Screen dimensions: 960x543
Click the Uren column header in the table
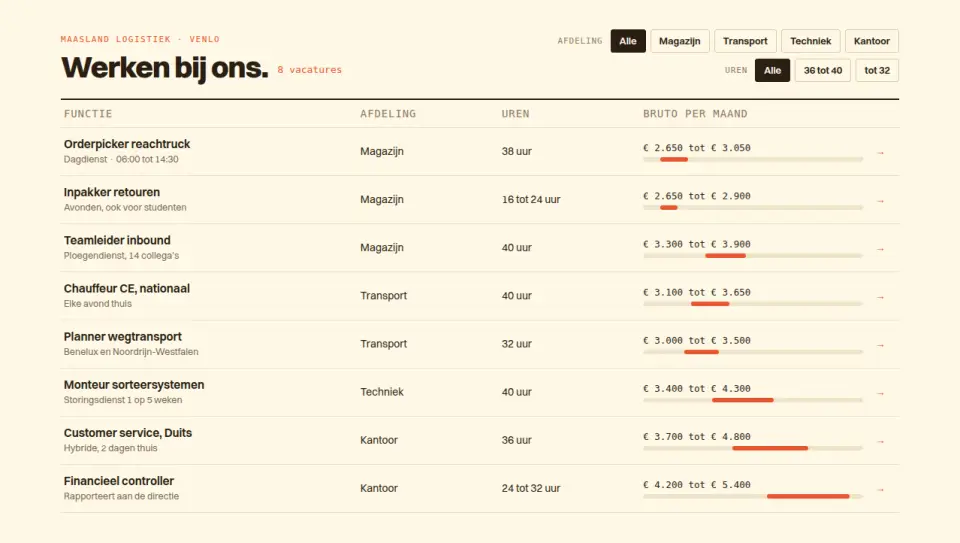pyautogui.click(x=516, y=114)
